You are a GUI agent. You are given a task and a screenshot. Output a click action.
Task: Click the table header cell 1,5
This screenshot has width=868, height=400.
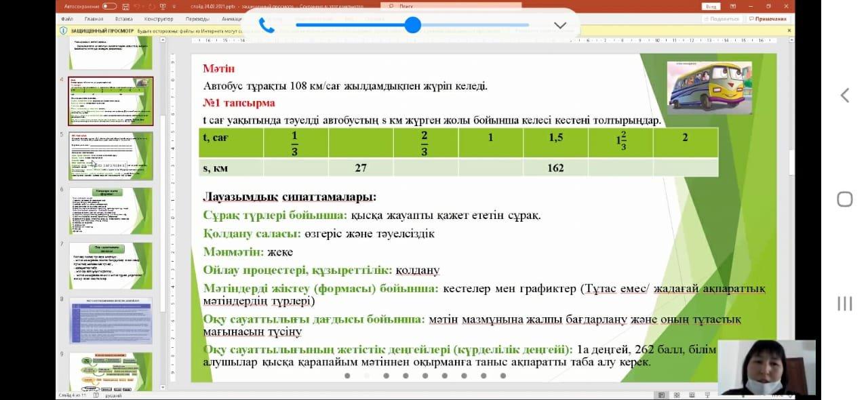[555, 143]
